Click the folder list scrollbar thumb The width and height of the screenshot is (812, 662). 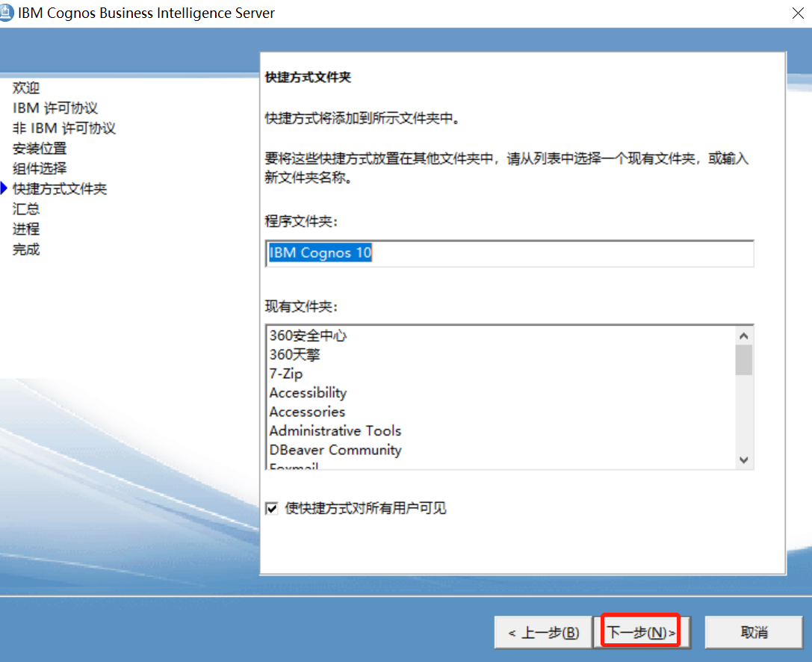point(743,359)
